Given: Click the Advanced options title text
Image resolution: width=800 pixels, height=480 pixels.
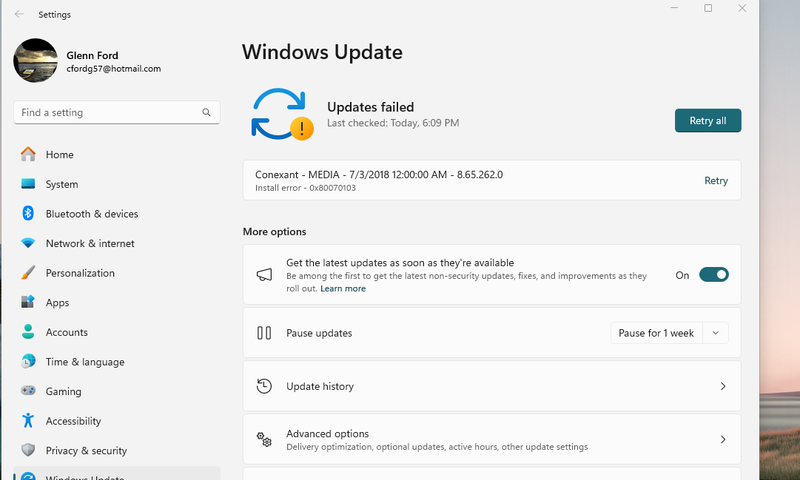Looking at the screenshot, I should point(328,434).
